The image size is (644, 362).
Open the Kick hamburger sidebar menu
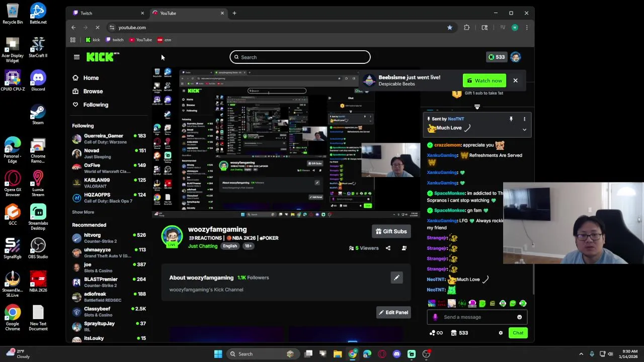click(x=76, y=57)
